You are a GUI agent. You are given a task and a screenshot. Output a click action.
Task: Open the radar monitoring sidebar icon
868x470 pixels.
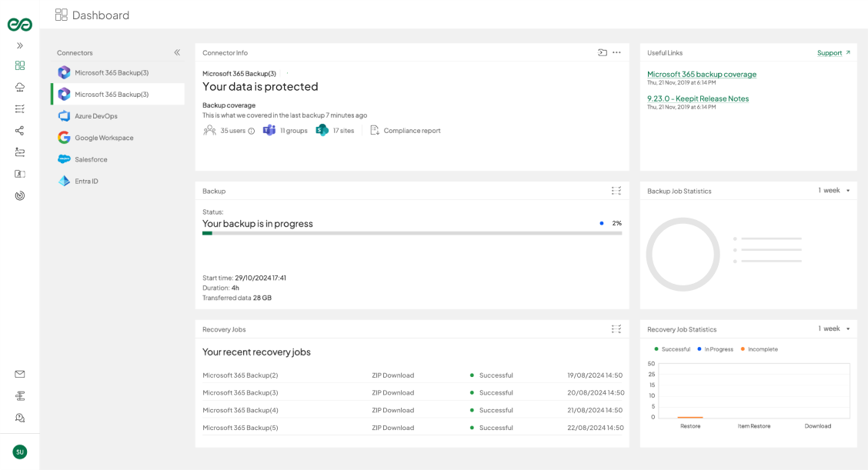tap(20, 195)
